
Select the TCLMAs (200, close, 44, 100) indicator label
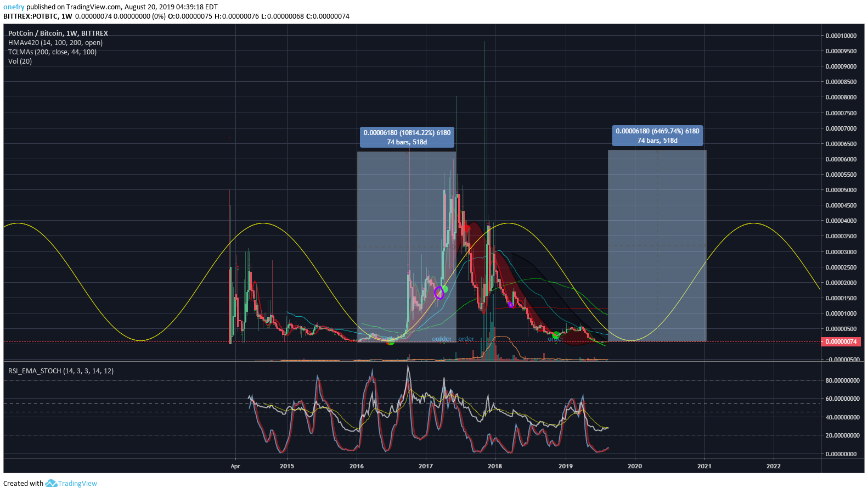point(52,52)
